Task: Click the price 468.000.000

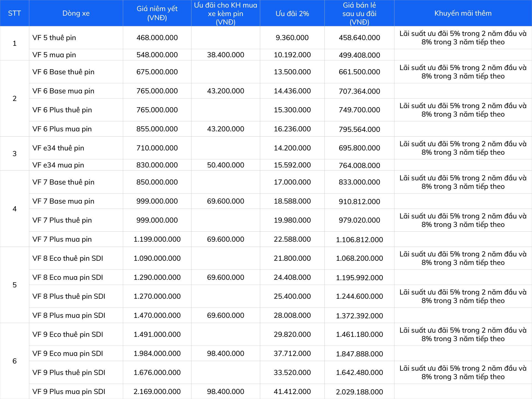Action: 157,38
